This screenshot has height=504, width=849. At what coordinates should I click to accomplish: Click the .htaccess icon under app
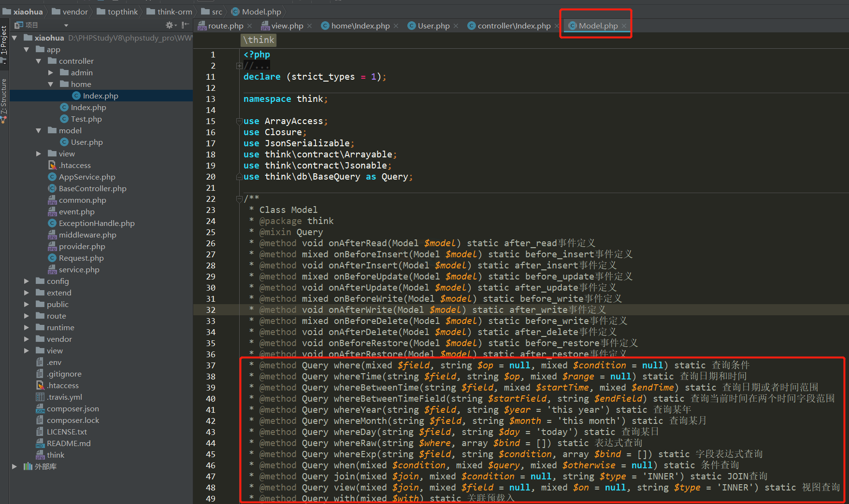point(52,165)
